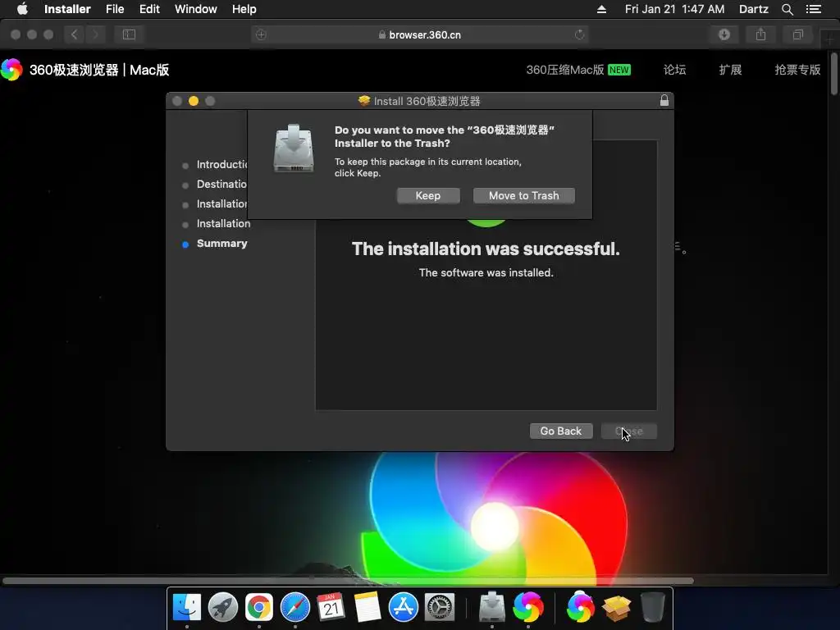
Task: Click the horizontal page scrollbar
Action: click(x=348, y=581)
